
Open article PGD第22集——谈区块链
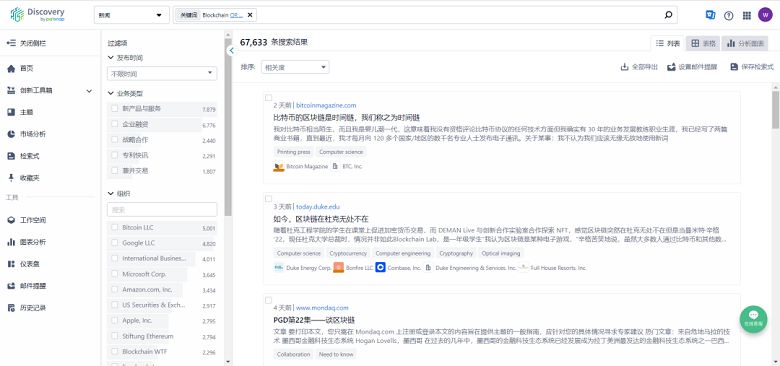click(x=314, y=320)
